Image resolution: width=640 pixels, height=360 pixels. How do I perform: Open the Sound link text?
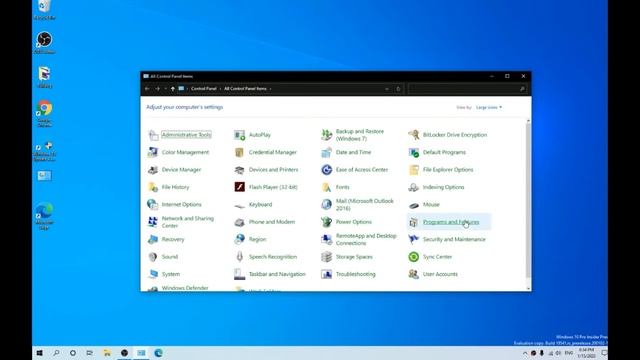169,257
